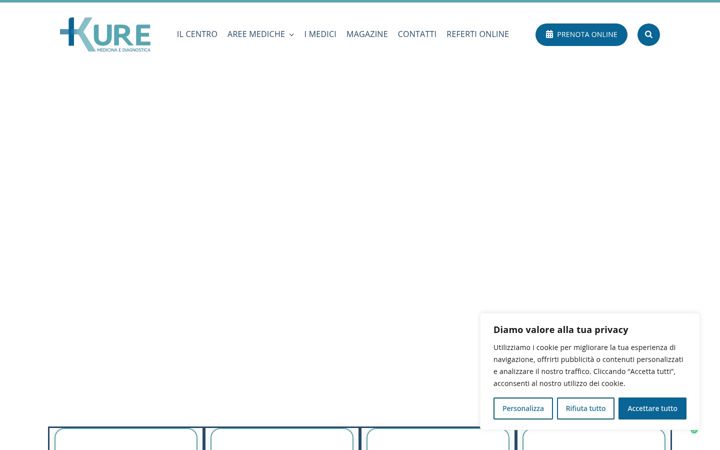This screenshot has height=450, width=720.
Task: Click Personalizza cookie button
Action: [x=523, y=408]
